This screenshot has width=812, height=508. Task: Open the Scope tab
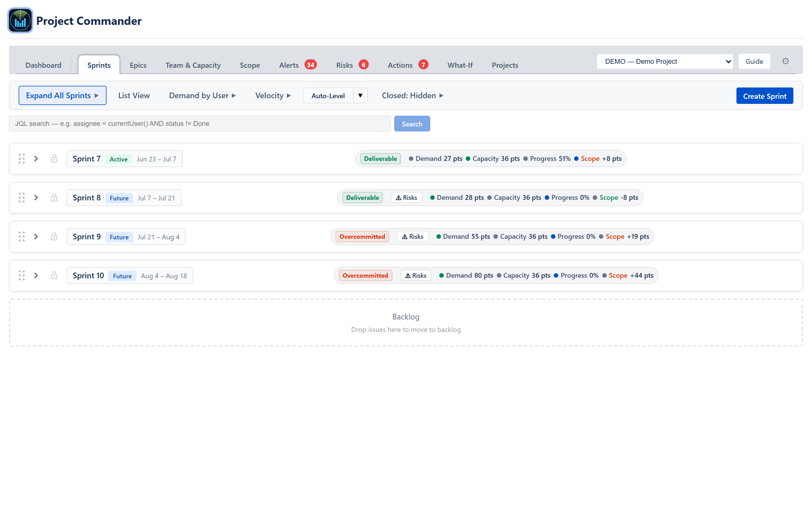pyautogui.click(x=250, y=65)
